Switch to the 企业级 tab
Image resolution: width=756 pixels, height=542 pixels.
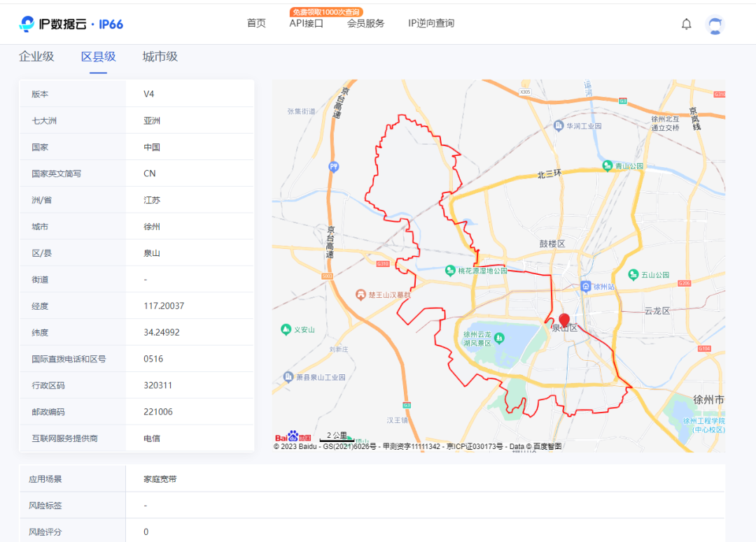pos(36,57)
